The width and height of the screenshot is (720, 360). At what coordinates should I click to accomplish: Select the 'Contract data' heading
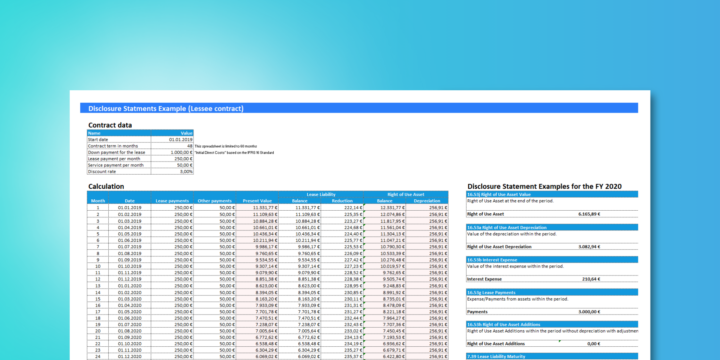point(110,125)
